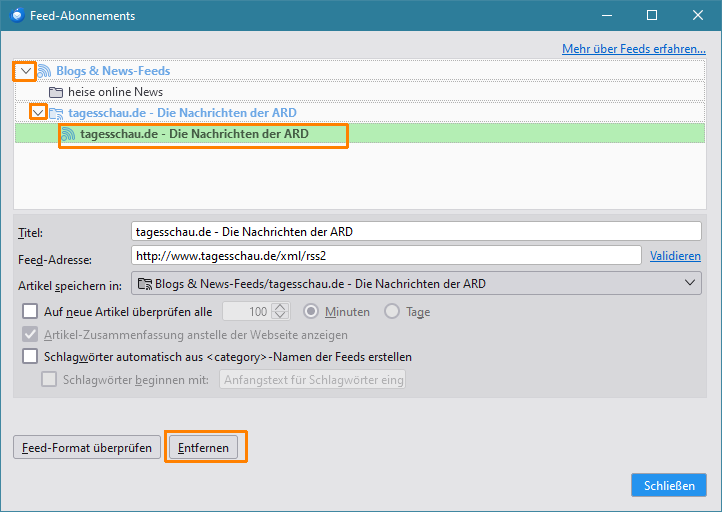The height and width of the screenshot is (512, 722).
Task: Click the Validieren link
Action: pyautogui.click(x=675, y=256)
